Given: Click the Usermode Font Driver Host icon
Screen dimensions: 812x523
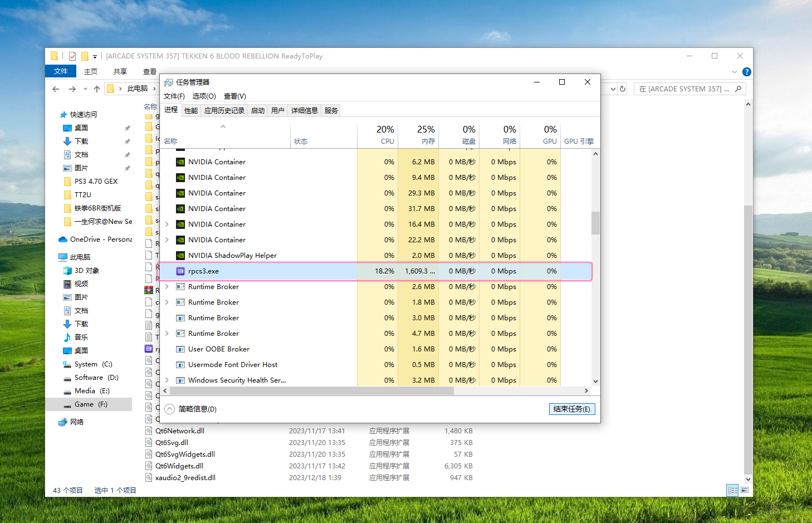Looking at the screenshot, I should click(180, 365).
